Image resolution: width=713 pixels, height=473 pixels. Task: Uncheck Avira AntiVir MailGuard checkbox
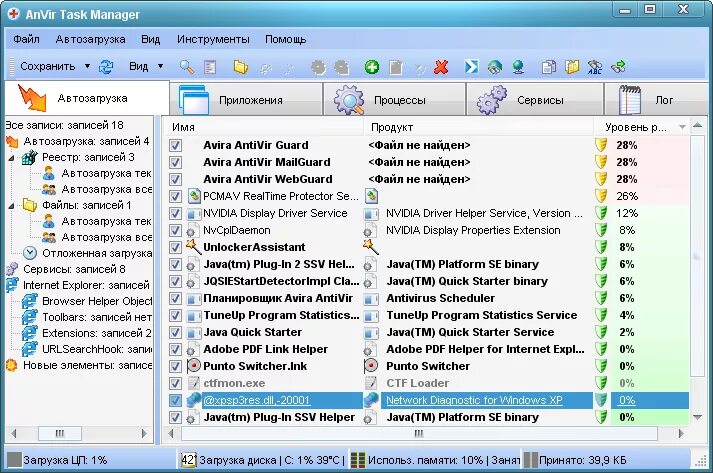pos(175,162)
